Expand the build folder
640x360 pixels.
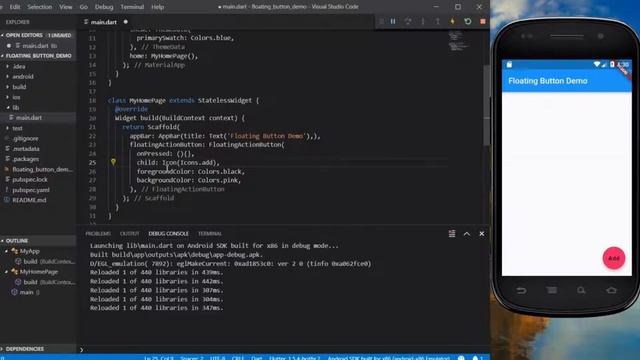(7, 87)
